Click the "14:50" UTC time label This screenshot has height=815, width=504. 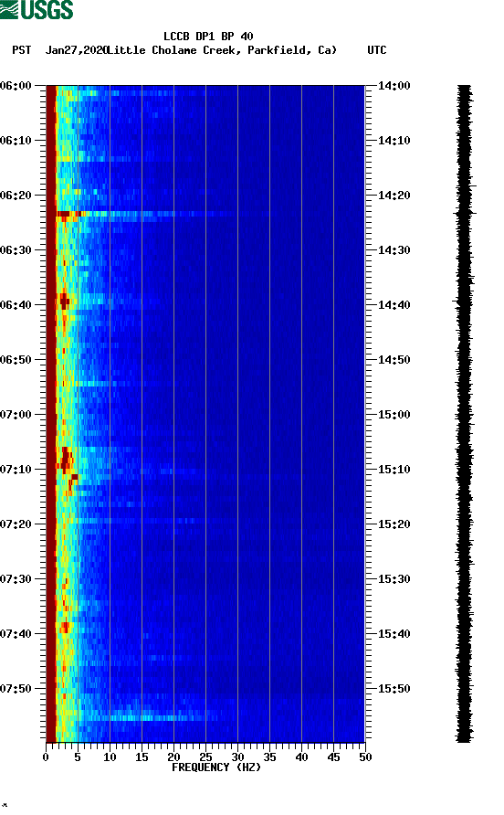(x=394, y=360)
